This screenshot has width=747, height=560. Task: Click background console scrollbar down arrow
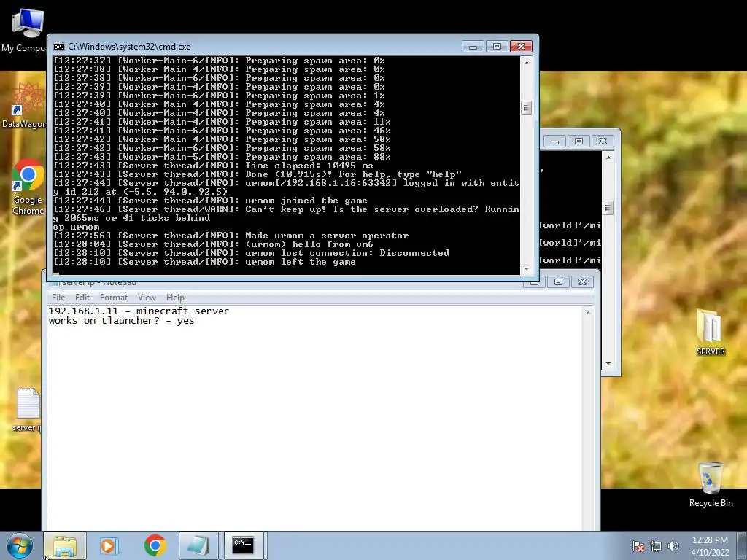point(608,364)
